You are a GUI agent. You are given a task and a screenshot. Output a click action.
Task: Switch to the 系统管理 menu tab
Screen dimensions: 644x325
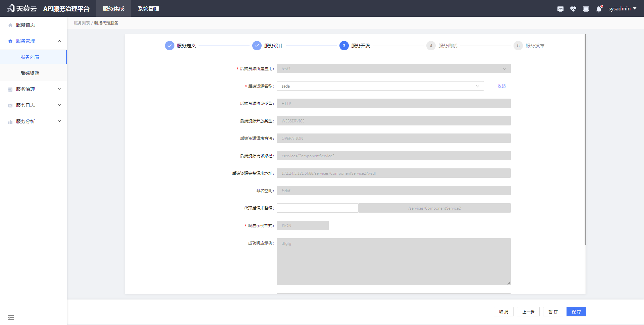(148, 8)
